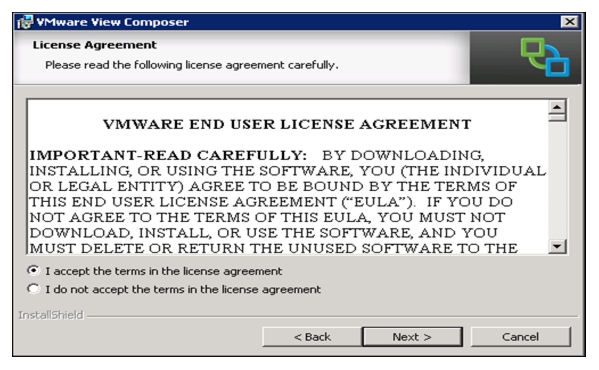Select the "I accept the terms" radio button
Screen dimensions: 599x370
point(34,271)
